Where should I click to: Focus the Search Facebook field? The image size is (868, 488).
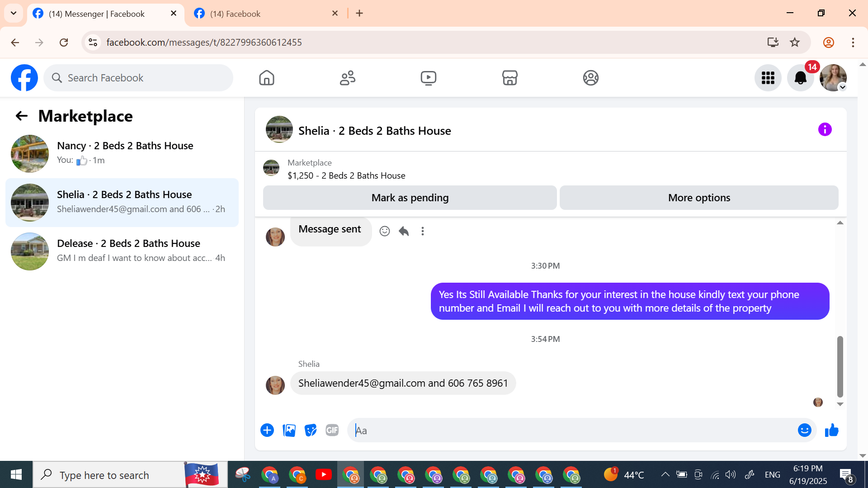(138, 78)
